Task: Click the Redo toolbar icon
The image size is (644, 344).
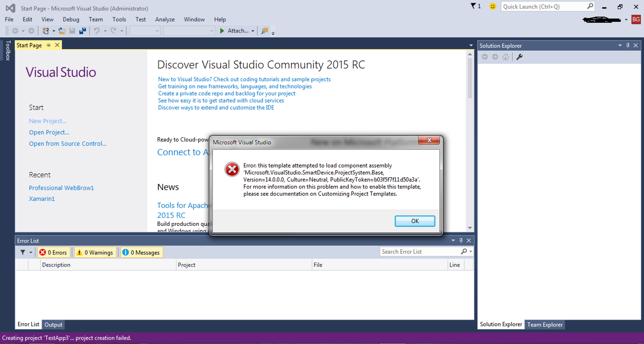Action: pos(113,31)
